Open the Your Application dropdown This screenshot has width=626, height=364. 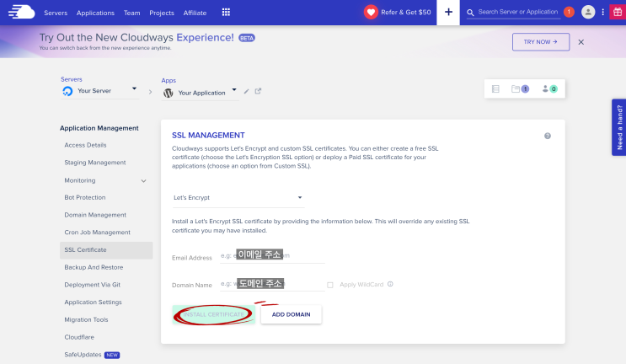pos(200,93)
